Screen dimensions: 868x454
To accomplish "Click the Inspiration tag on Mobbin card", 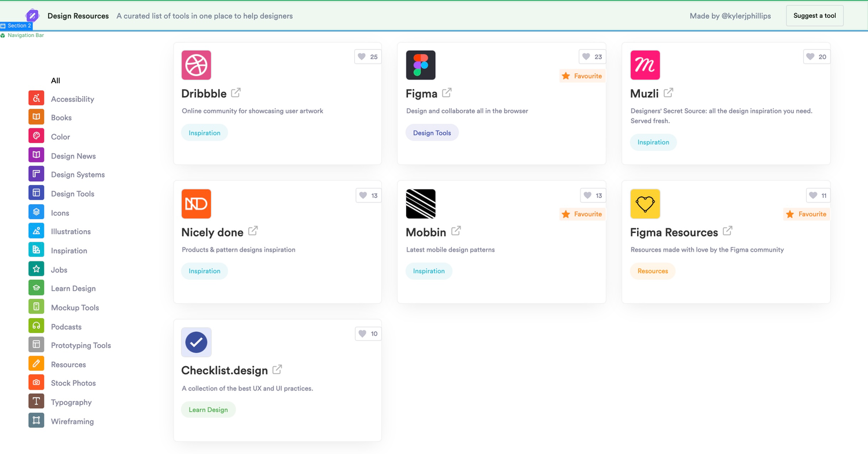I will (x=429, y=271).
